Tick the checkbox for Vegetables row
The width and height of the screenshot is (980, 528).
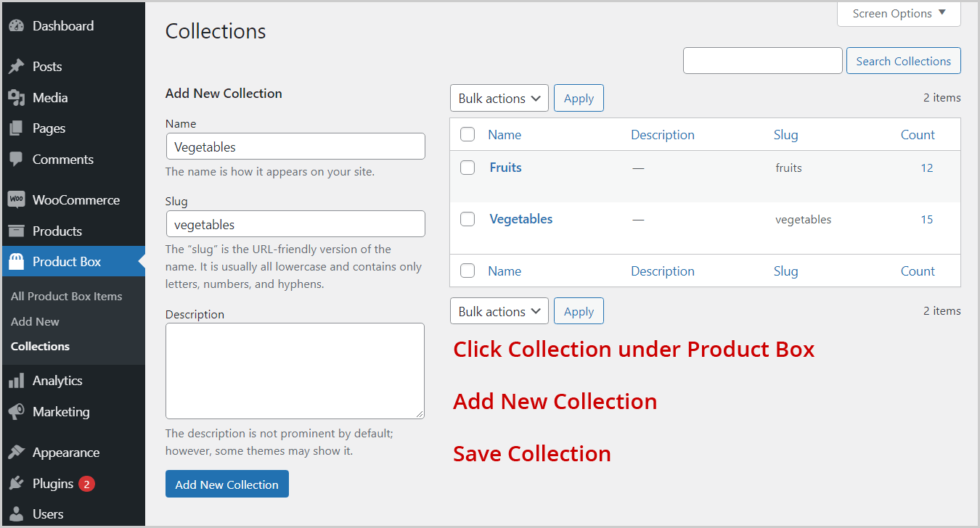[468, 219]
